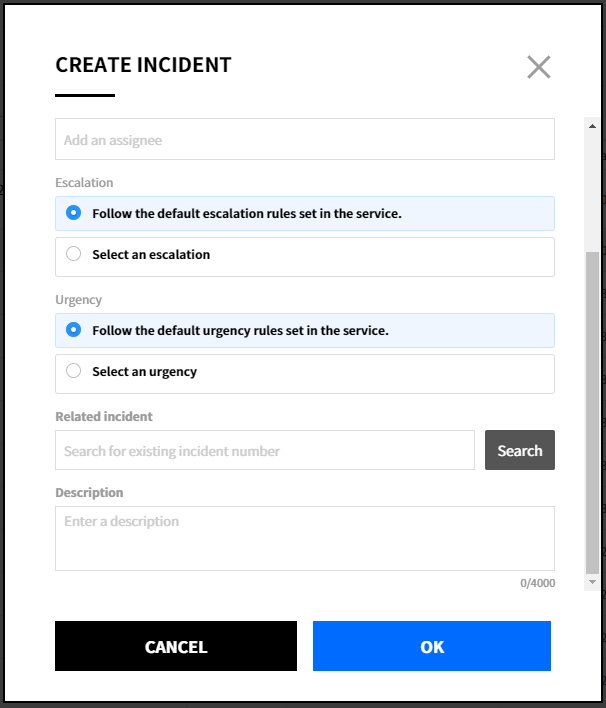606x708 pixels.
Task: Select the default urgency rules option
Action: tap(73, 330)
